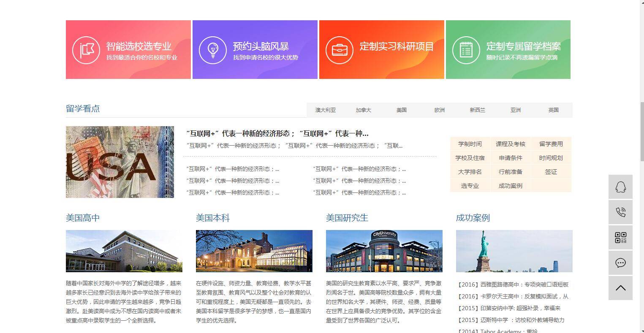Click 留学费用 in the topic grid
Screen dimensions: 644x333
point(551,144)
